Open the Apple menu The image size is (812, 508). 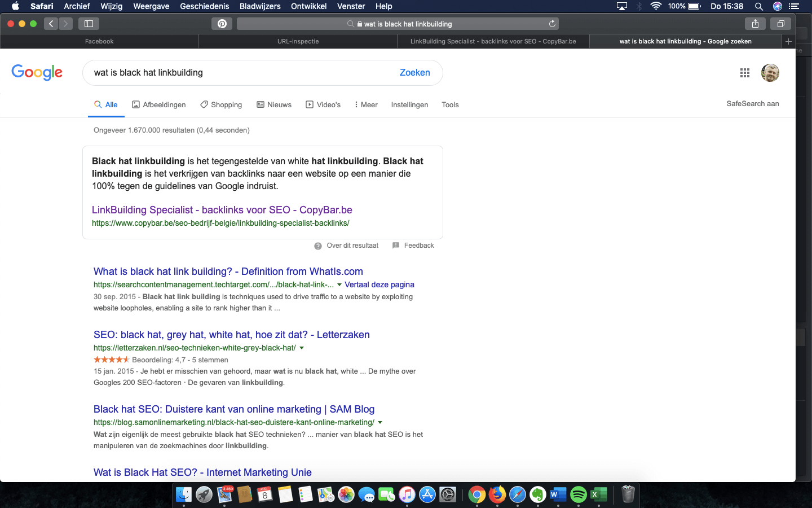[15, 6]
